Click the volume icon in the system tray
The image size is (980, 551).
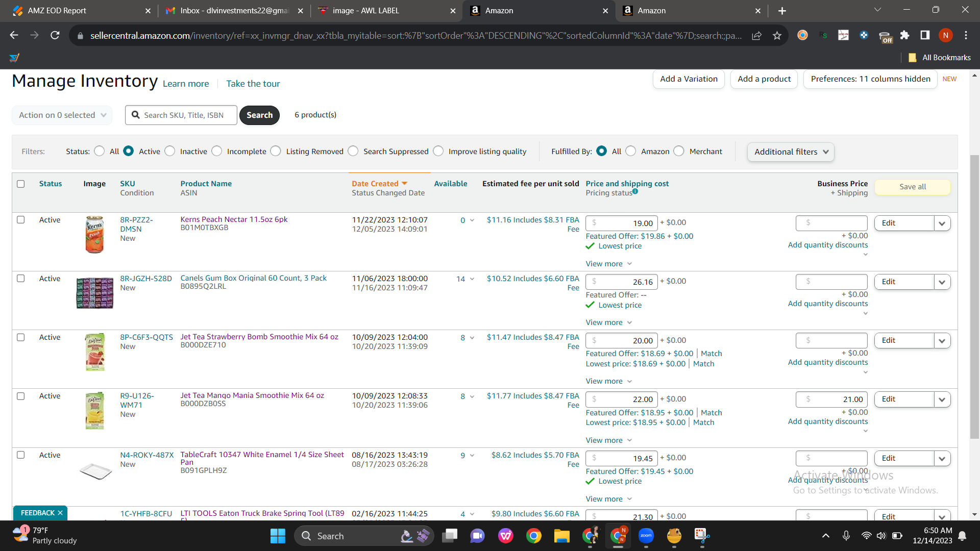pyautogui.click(x=881, y=536)
